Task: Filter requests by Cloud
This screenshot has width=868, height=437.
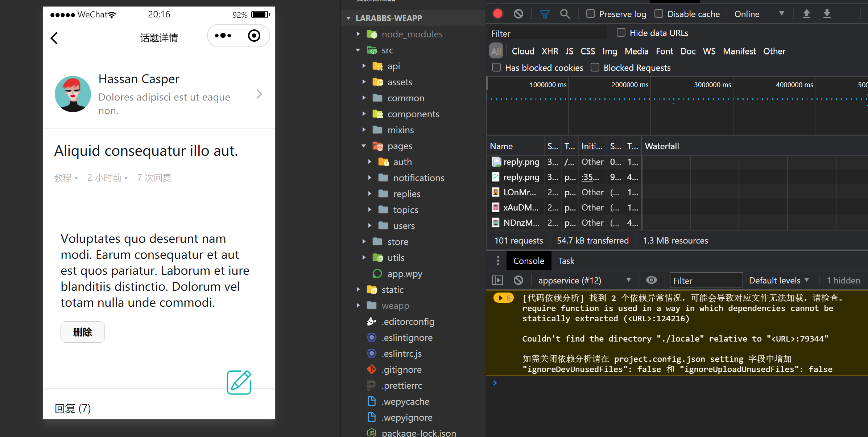Action: click(x=523, y=51)
